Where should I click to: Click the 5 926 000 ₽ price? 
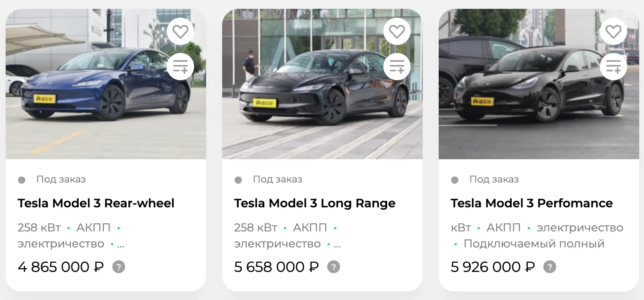coord(493,267)
